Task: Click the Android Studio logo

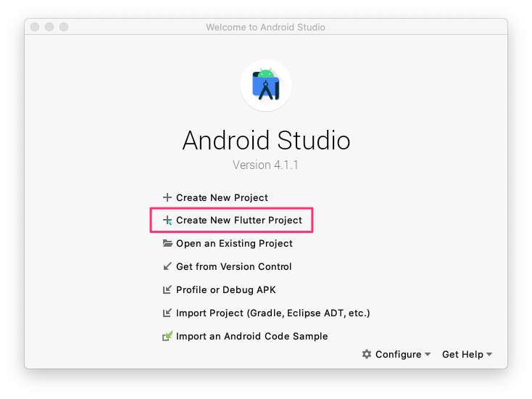Action: coord(266,85)
